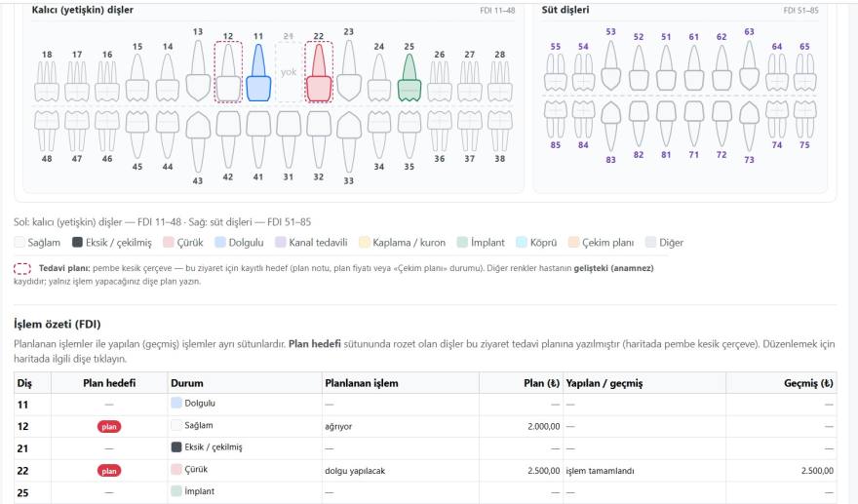Select tooth 11 with blue filling
This screenshot has width=858, height=504.
pos(258,73)
